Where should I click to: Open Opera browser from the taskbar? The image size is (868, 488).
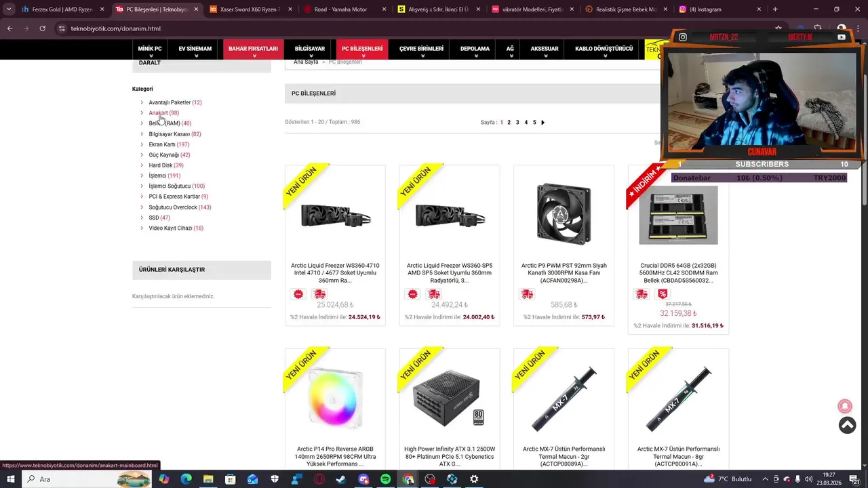[x=319, y=479]
